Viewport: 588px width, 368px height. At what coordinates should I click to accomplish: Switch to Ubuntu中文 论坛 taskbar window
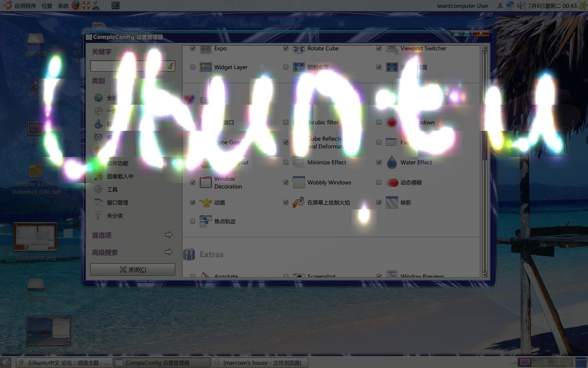click(x=64, y=363)
